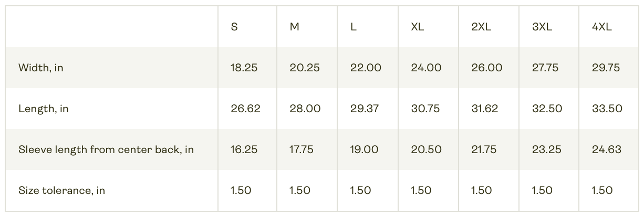The image size is (644, 216).
Task: Select the M size column header
Action: click(295, 27)
